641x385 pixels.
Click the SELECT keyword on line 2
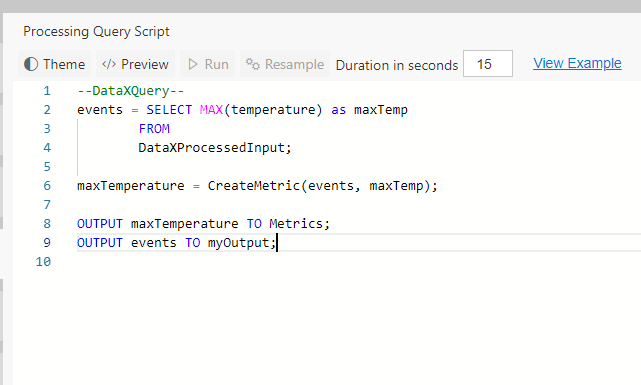click(x=169, y=110)
